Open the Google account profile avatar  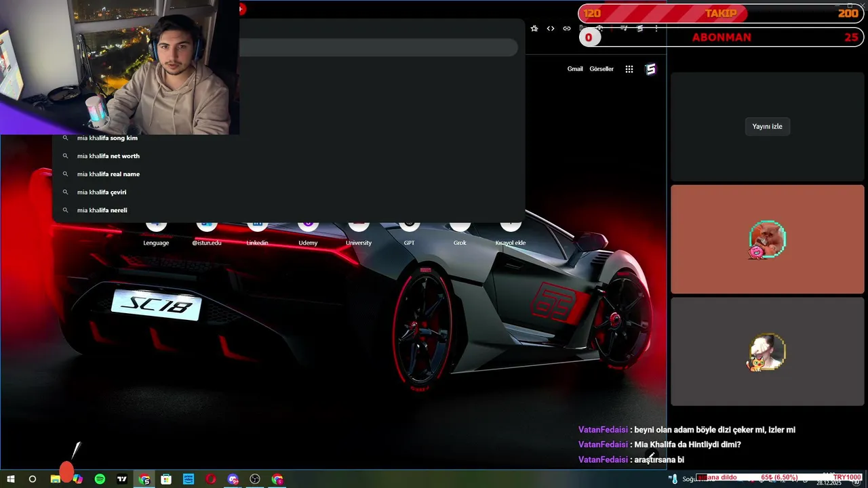point(651,69)
